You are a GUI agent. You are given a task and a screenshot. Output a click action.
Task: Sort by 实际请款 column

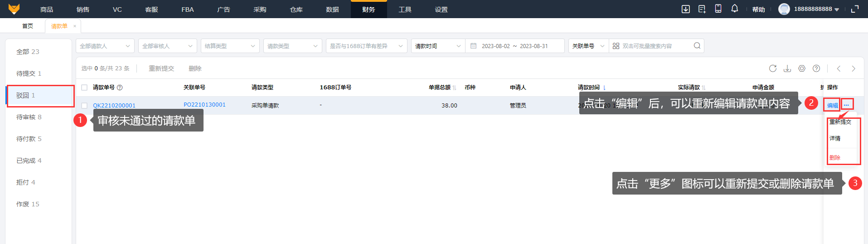coord(704,88)
